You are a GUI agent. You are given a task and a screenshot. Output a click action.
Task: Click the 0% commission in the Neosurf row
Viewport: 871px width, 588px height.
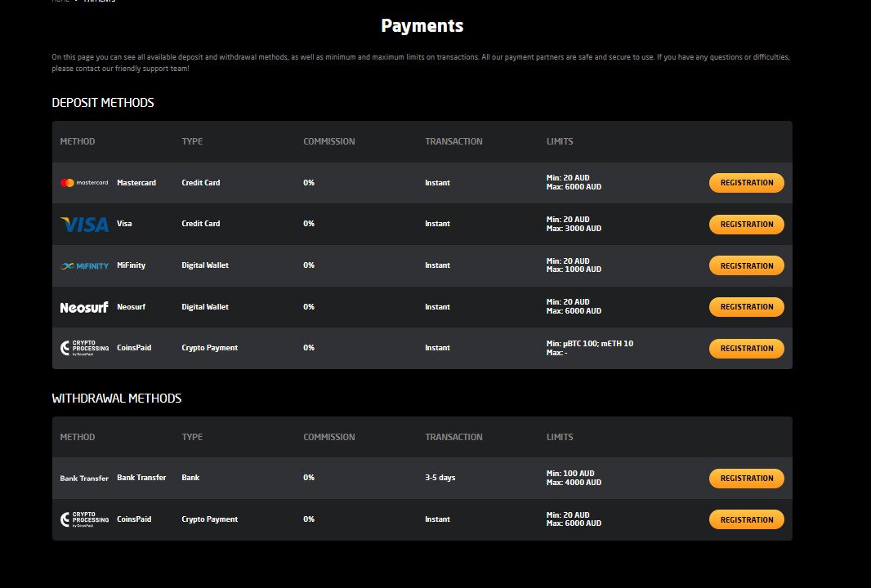pyautogui.click(x=309, y=307)
